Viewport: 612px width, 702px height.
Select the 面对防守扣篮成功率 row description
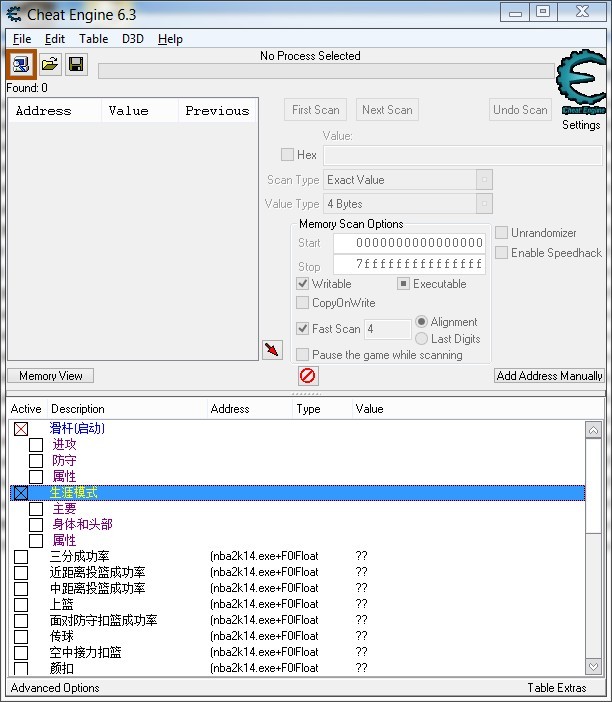pyautogui.click(x=103, y=620)
